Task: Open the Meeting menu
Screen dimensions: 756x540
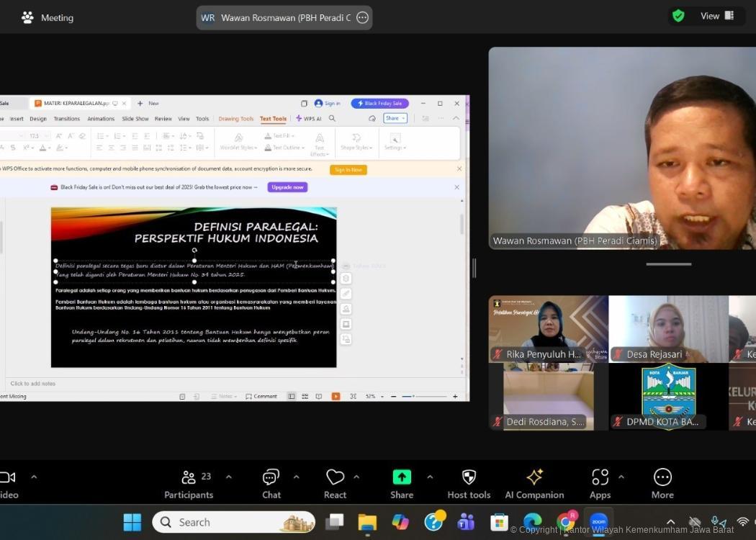Action: pyautogui.click(x=48, y=17)
